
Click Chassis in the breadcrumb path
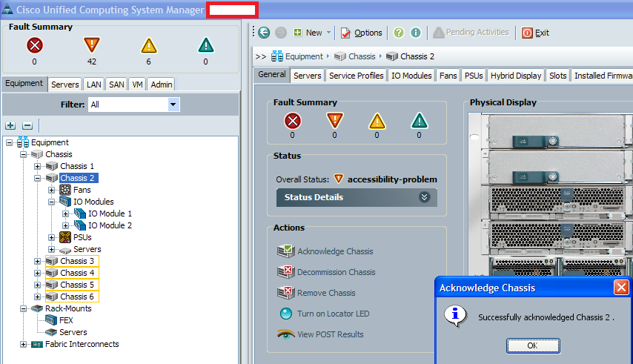[362, 56]
